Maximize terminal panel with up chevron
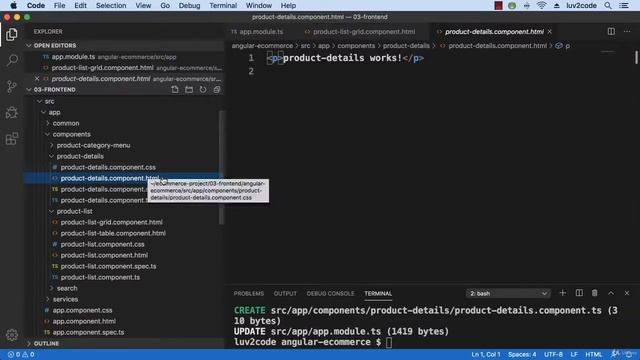Screen dimensions: 640x360 (x=611, y=293)
